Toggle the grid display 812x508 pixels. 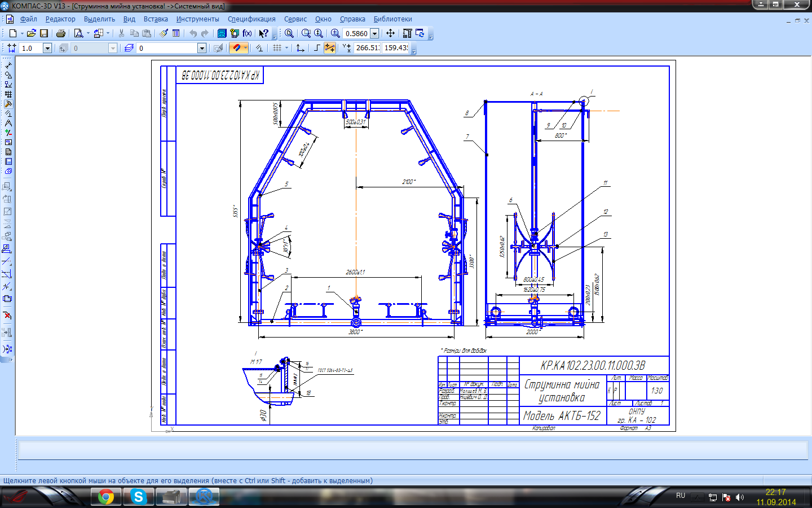pos(277,48)
